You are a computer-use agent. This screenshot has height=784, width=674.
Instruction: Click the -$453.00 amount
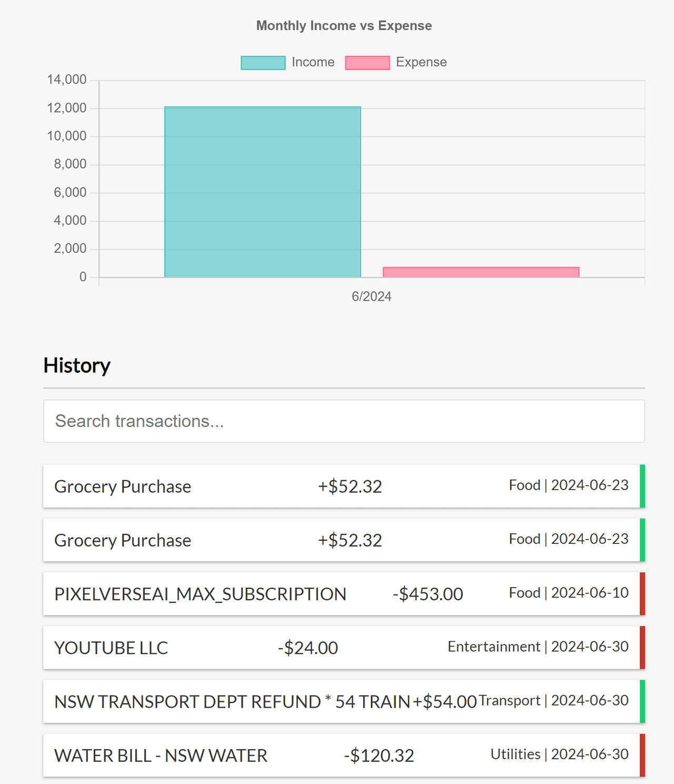428,594
